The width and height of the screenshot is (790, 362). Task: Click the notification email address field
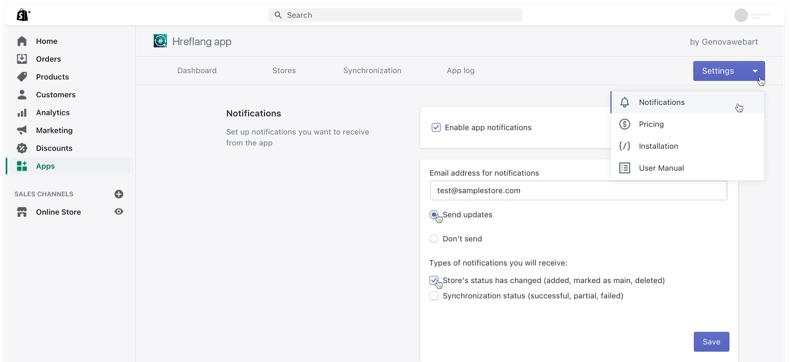click(578, 191)
